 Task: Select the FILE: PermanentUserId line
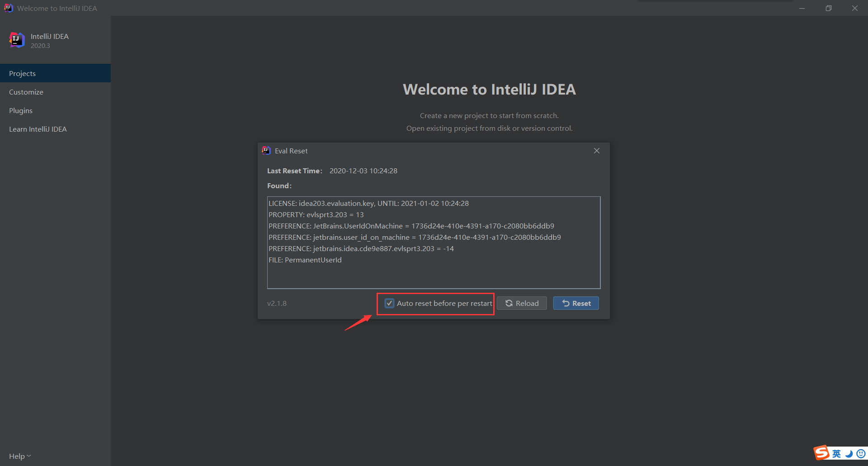click(305, 260)
